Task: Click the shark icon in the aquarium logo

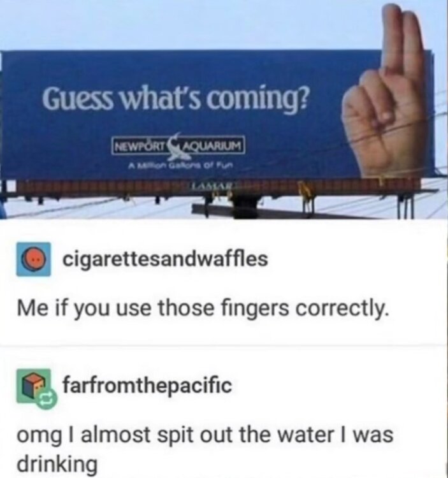Action: [180, 146]
